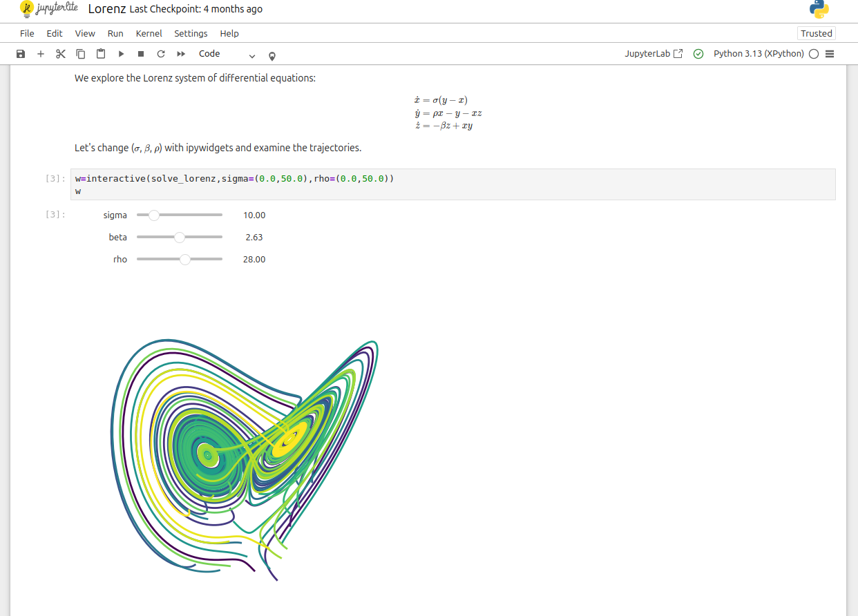Image resolution: width=858 pixels, height=616 pixels.
Task: Click the Trusted notebook button
Action: pyautogui.click(x=816, y=33)
